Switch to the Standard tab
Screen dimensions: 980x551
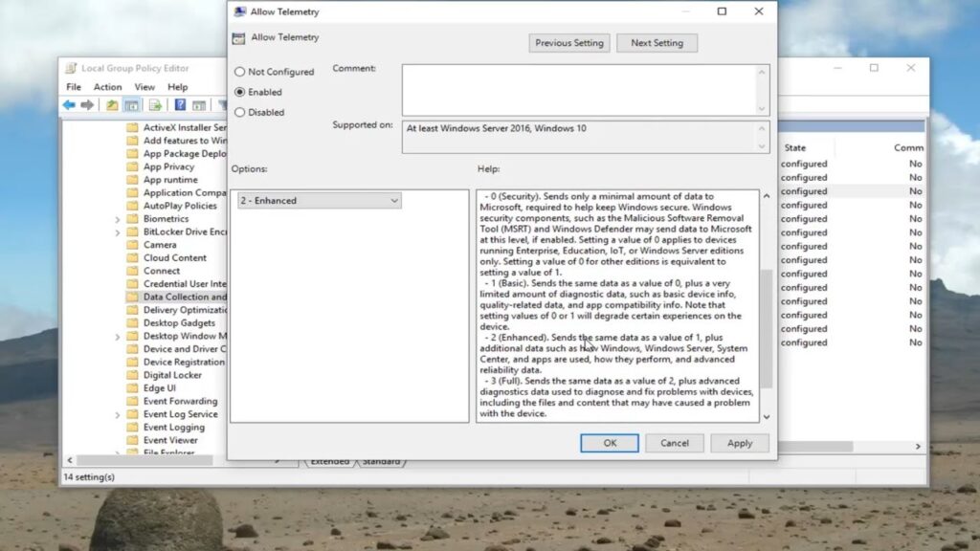381,462
